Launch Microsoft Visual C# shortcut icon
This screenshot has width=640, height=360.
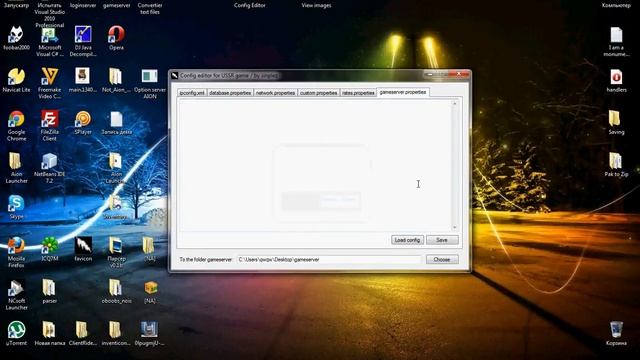tap(50, 35)
